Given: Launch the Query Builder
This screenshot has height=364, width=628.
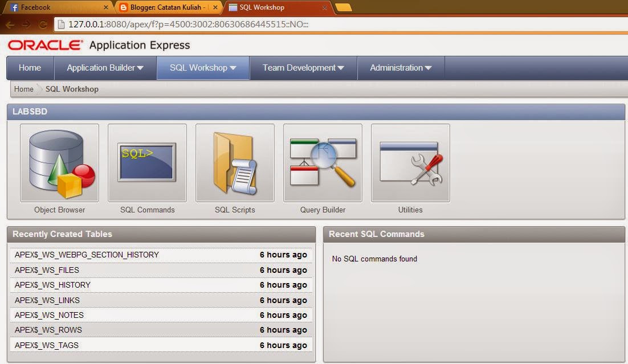Looking at the screenshot, I should tap(323, 162).
